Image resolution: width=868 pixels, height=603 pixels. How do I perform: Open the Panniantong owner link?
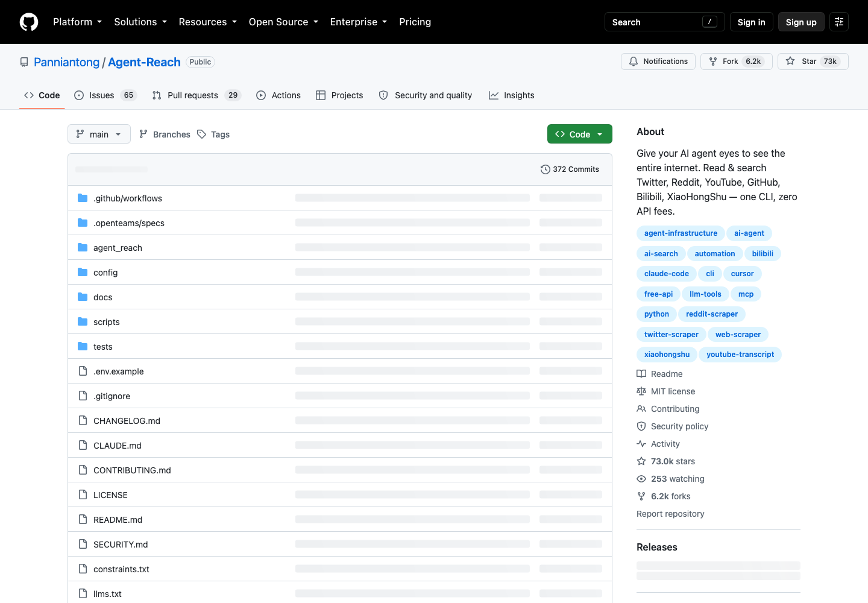tap(66, 62)
